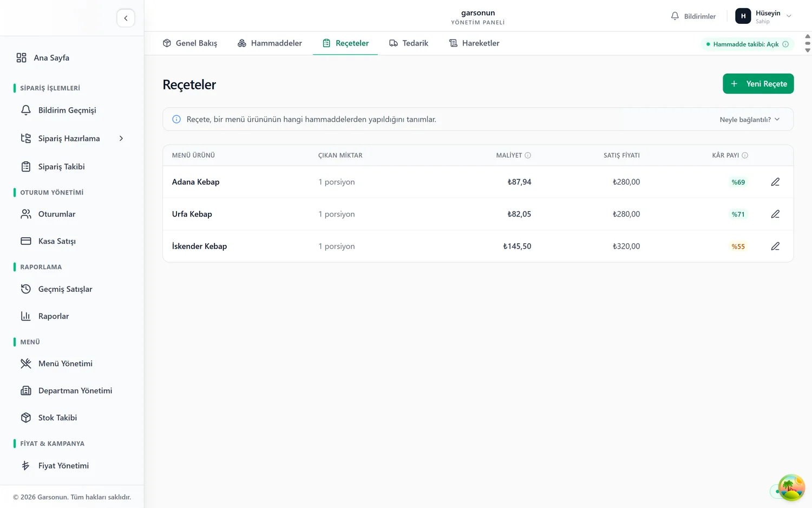This screenshot has height=508, width=812.
Task: Switch to the Hammaddeler tab
Action: pyautogui.click(x=270, y=43)
